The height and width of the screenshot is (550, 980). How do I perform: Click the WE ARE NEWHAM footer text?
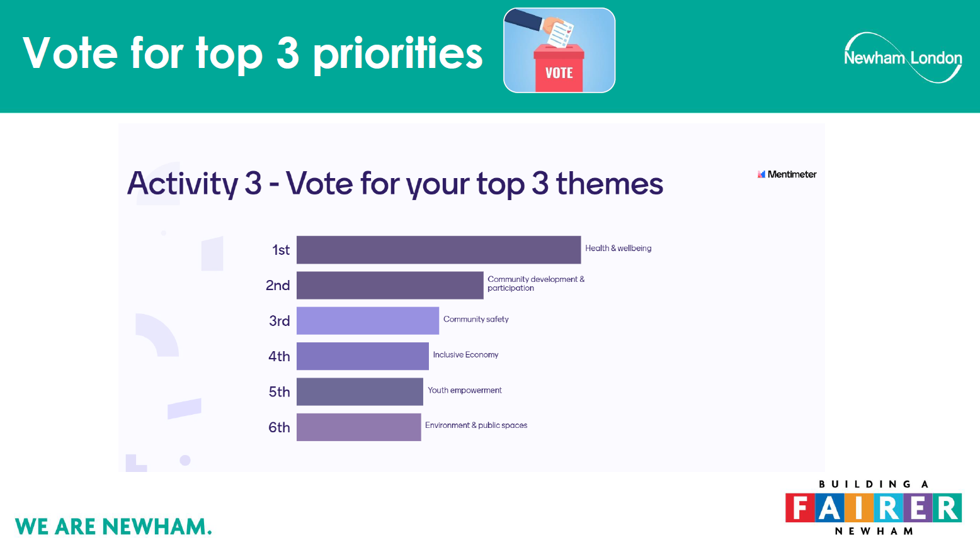(x=113, y=527)
